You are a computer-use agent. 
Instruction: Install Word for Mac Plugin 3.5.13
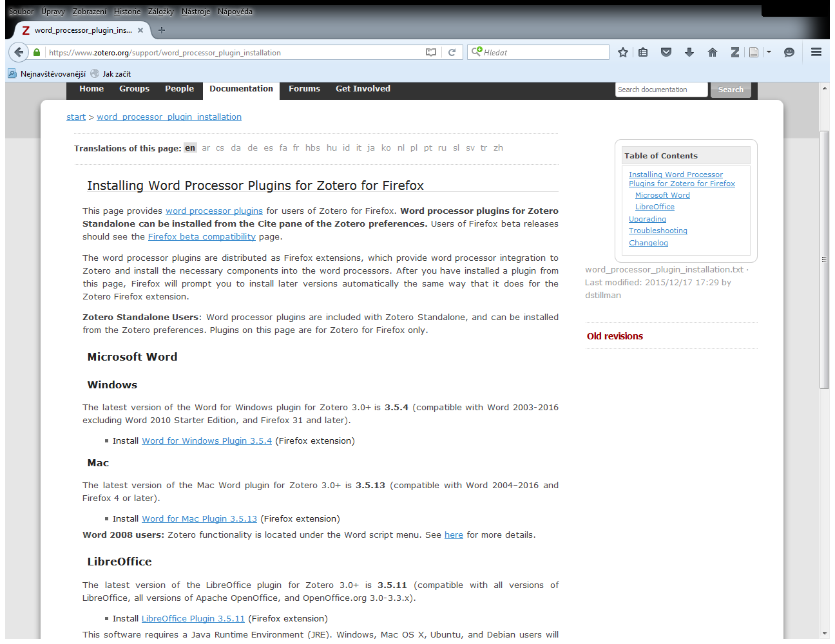tap(199, 518)
